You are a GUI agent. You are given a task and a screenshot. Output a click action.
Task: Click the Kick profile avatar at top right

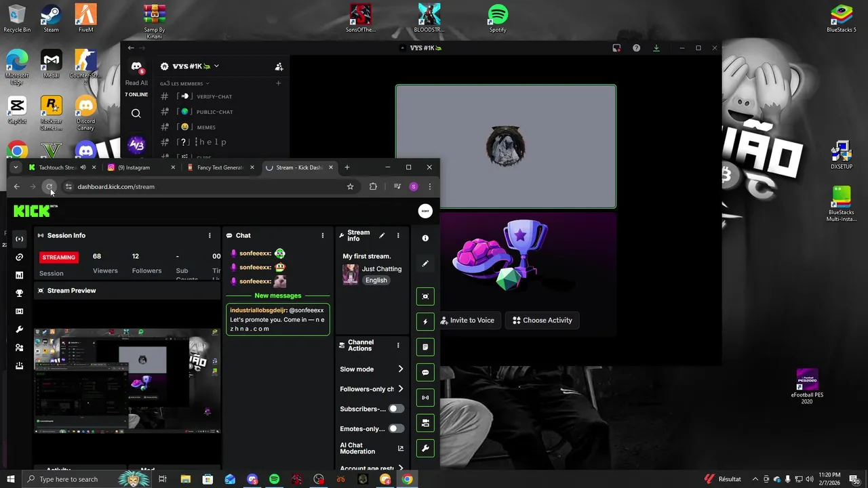tap(425, 211)
